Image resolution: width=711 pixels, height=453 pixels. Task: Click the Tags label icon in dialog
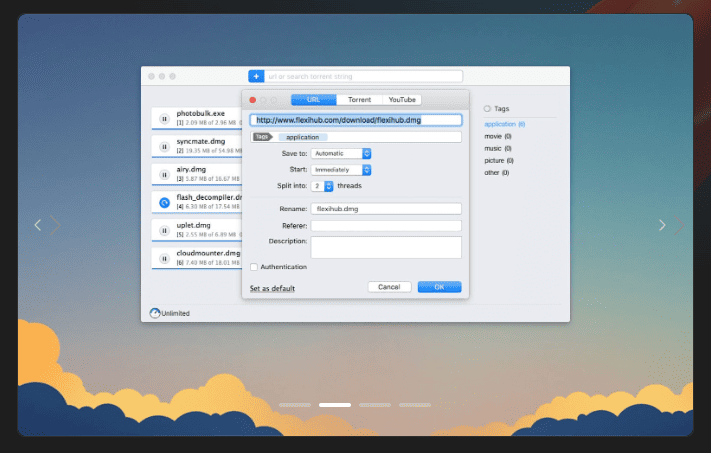tap(262, 136)
